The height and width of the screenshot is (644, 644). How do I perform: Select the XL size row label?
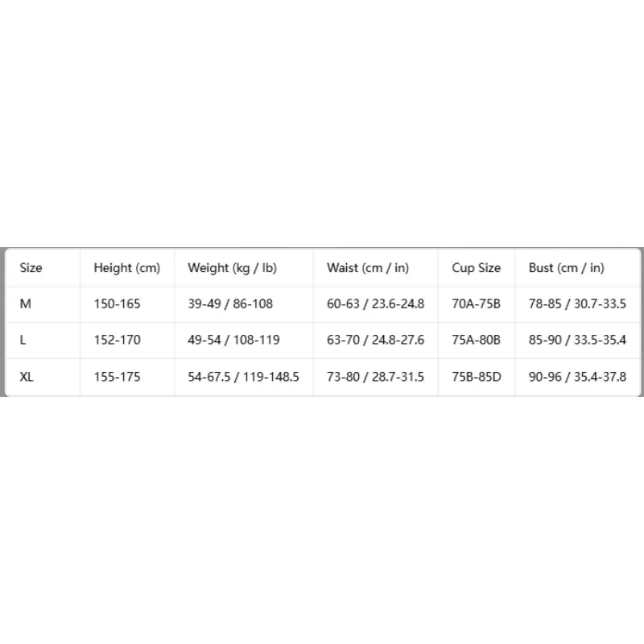coord(27,377)
